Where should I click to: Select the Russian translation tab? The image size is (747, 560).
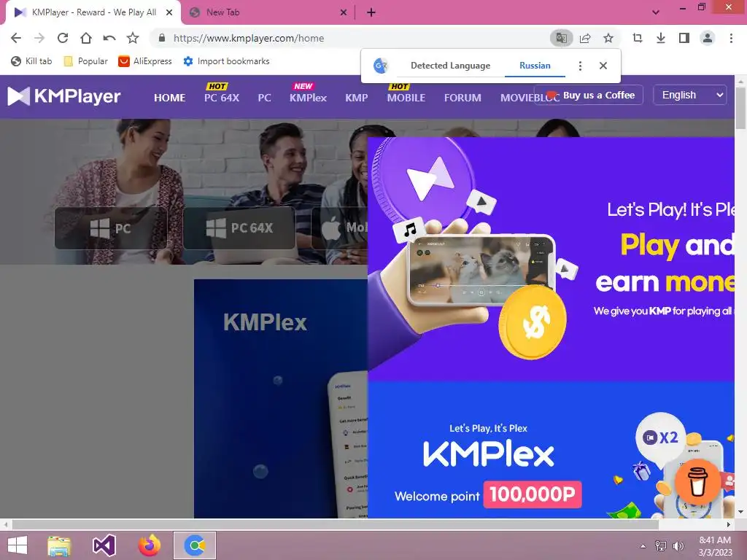[x=535, y=66]
